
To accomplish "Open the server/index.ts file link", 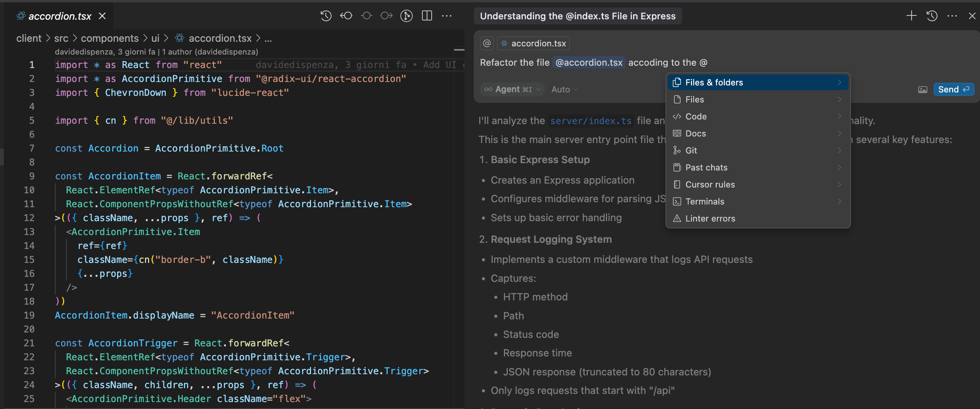I will coord(590,121).
